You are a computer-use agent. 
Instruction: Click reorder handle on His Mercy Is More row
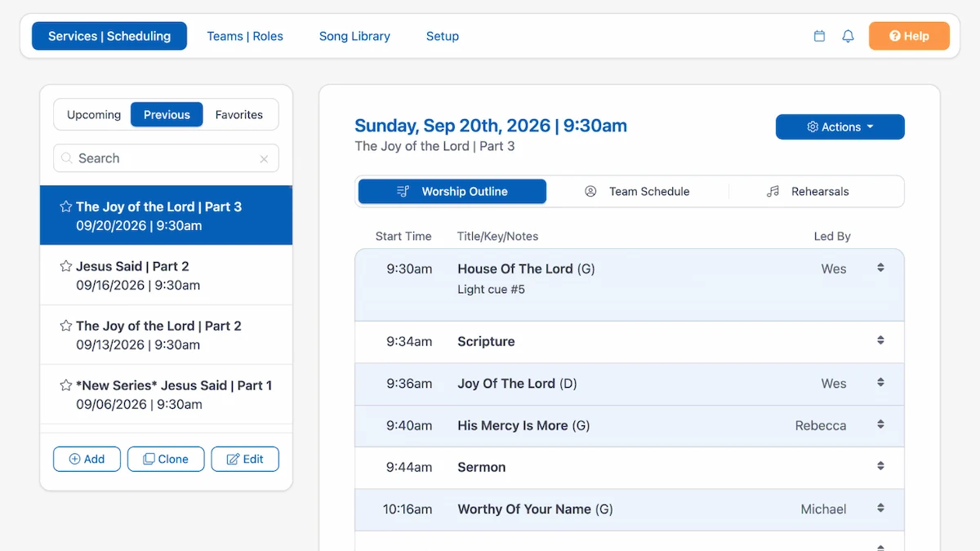point(880,424)
